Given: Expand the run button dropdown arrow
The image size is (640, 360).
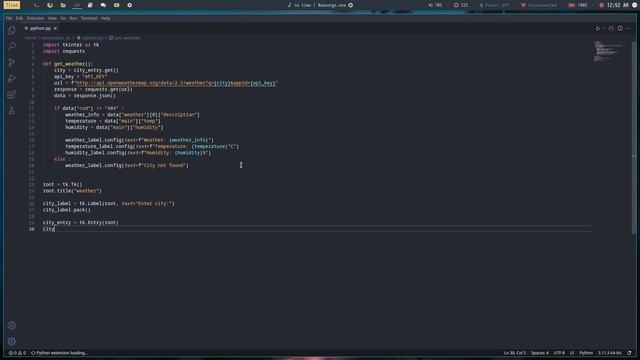Looking at the screenshot, I should tap(604, 29).
